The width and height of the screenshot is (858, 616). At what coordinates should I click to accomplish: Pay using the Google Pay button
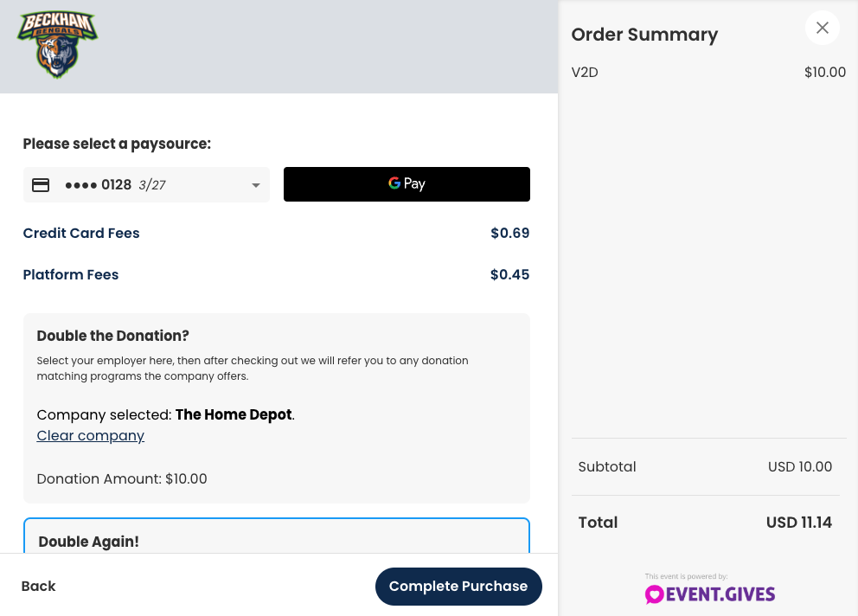407,184
